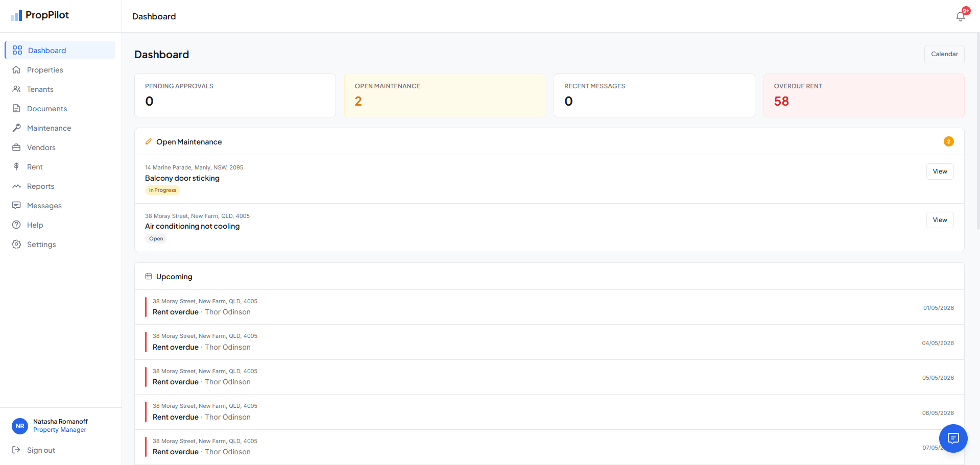The image size is (980, 465).
Task: Click Balcony door sticking title
Action: click(182, 178)
